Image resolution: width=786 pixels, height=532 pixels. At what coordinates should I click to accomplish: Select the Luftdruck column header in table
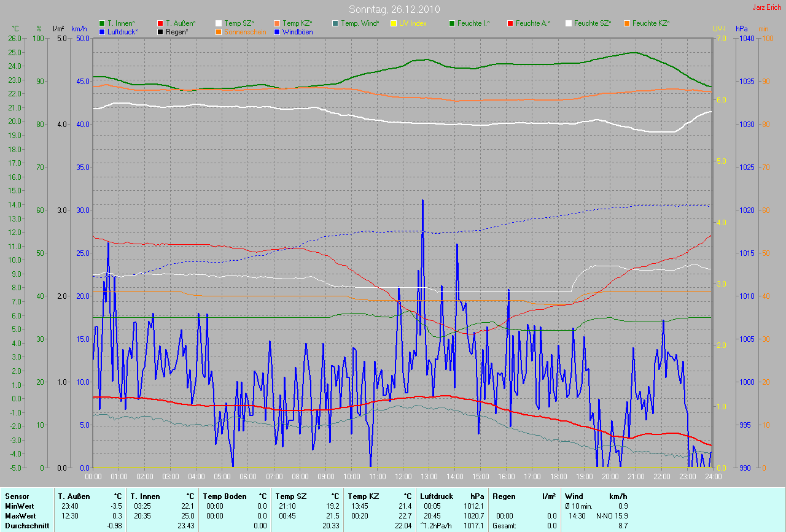(x=436, y=496)
